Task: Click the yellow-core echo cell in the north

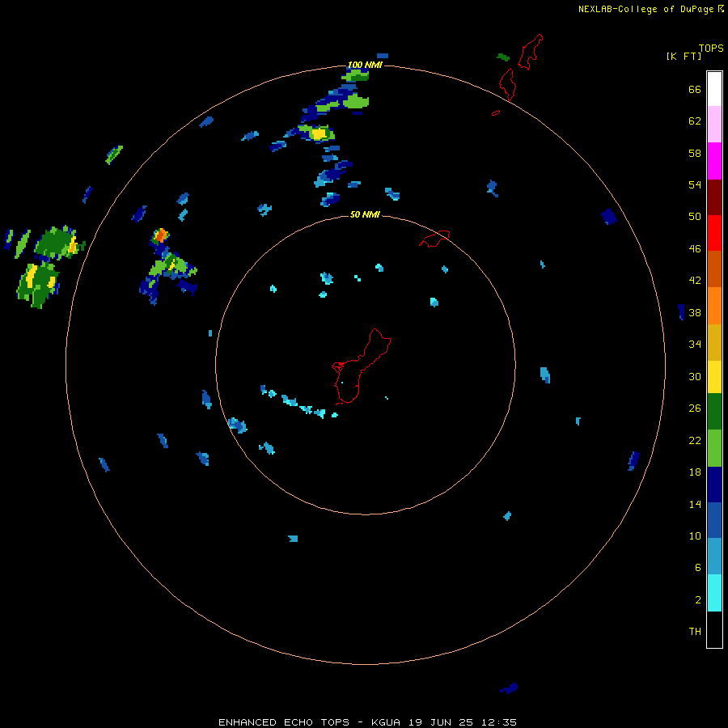Action: (316, 133)
